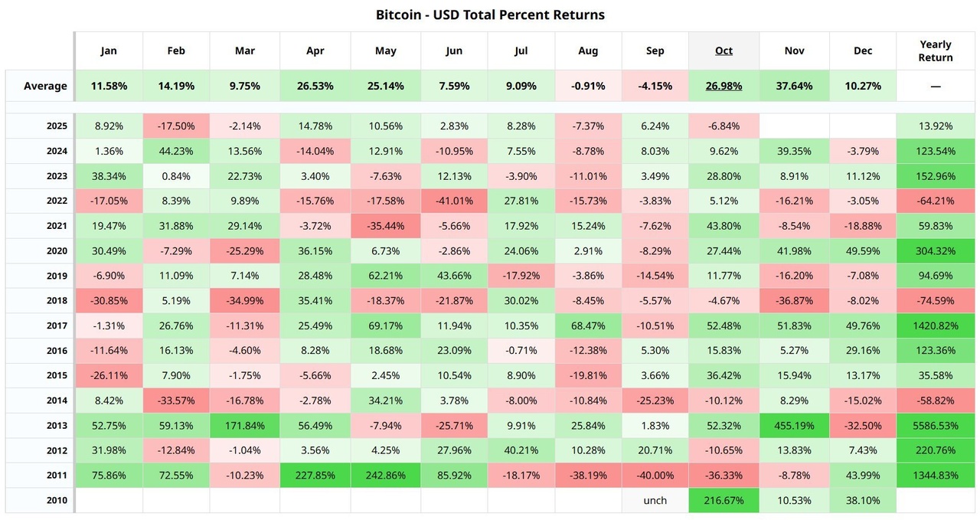
Task: Click the 2025 year row label
Action: pyautogui.click(x=57, y=126)
